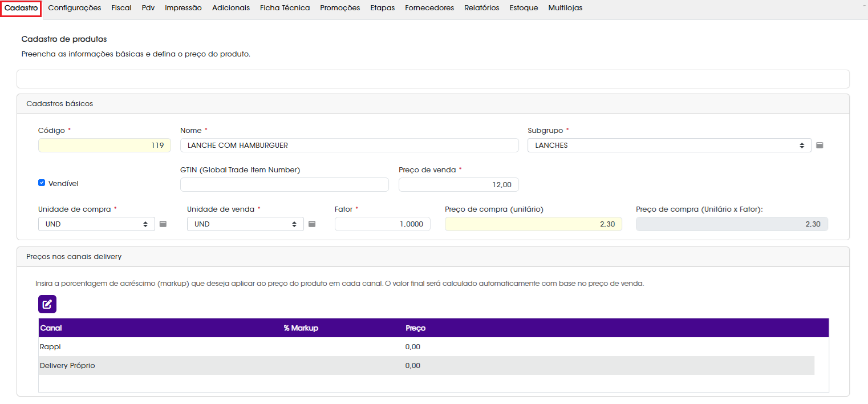Go to the Relatórios tab

tap(482, 8)
